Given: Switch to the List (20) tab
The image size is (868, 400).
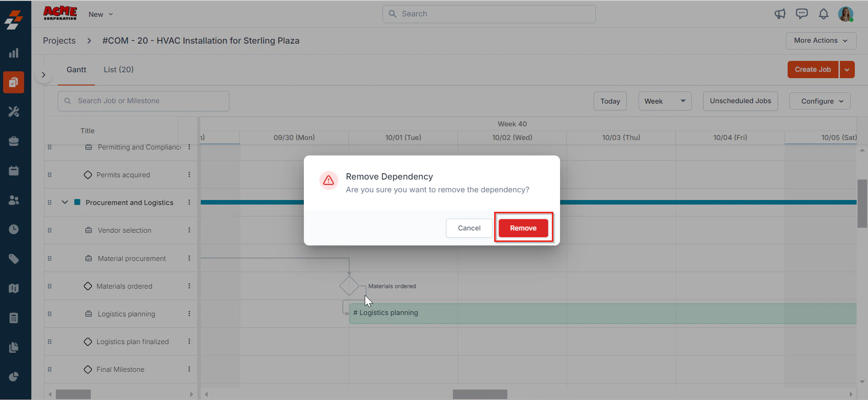Looking at the screenshot, I should pyautogui.click(x=119, y=70).
